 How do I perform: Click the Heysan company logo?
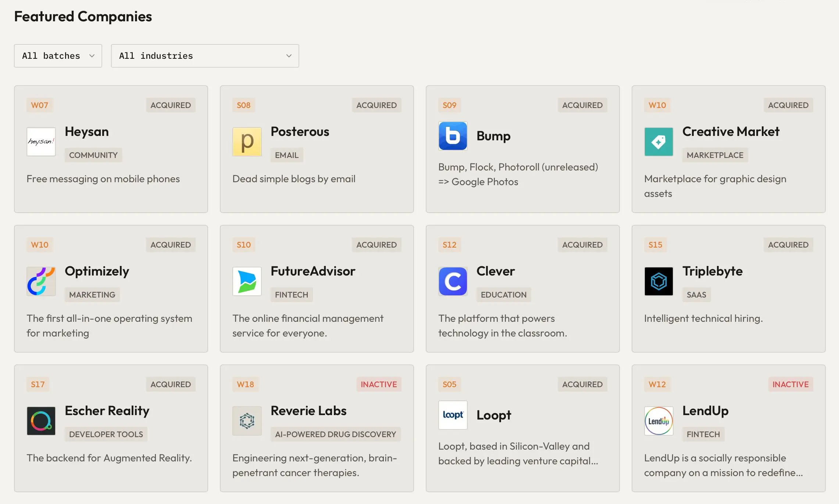pos(41,142)
